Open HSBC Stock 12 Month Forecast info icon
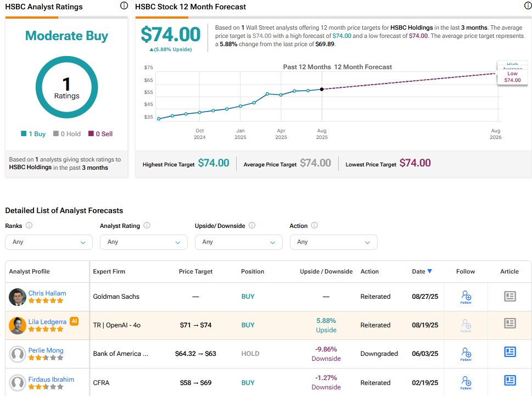Viewport: 532px width, 396px height. tap(528, 6)
